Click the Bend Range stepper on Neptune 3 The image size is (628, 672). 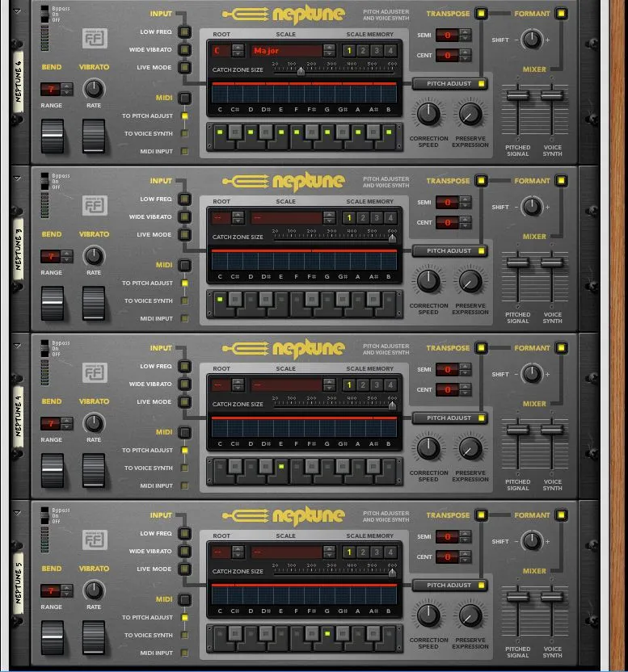pyautogui.click(x=66, y=256)
